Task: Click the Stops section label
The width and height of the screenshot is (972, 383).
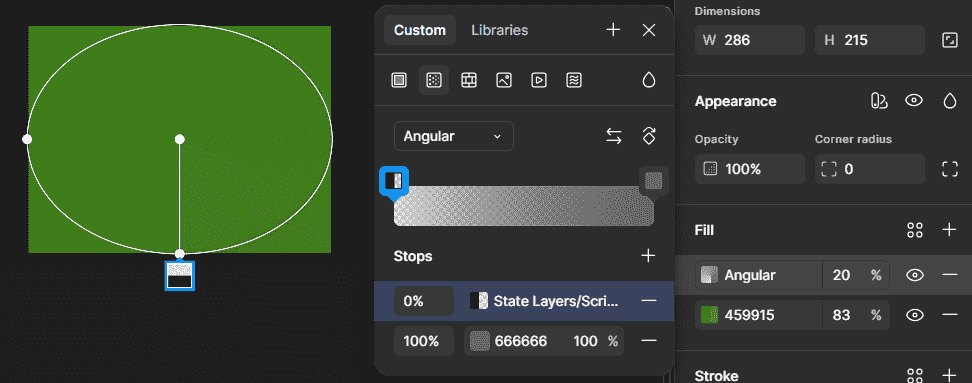Action: coord(413,256)
